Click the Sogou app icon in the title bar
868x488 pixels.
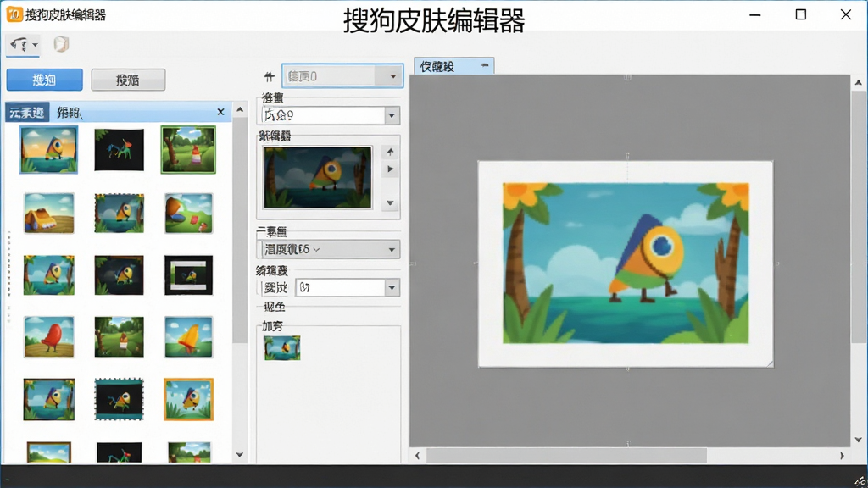tap(14, 14)
